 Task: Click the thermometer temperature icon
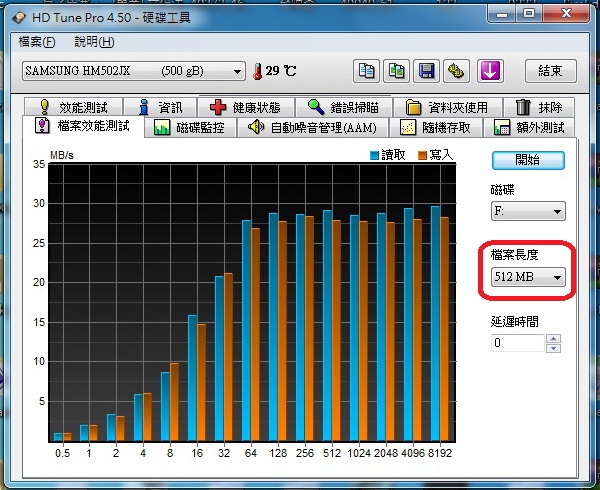point(258,71)
